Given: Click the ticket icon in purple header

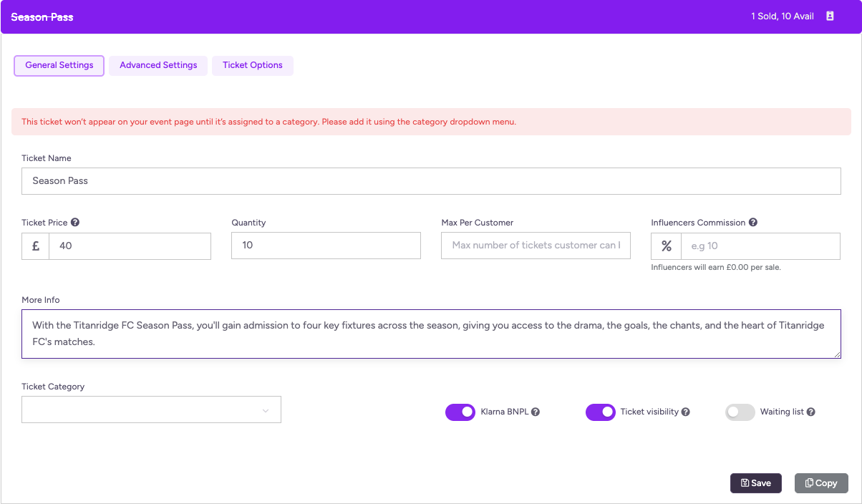Looking at the screenshot, I should (830, 16).
